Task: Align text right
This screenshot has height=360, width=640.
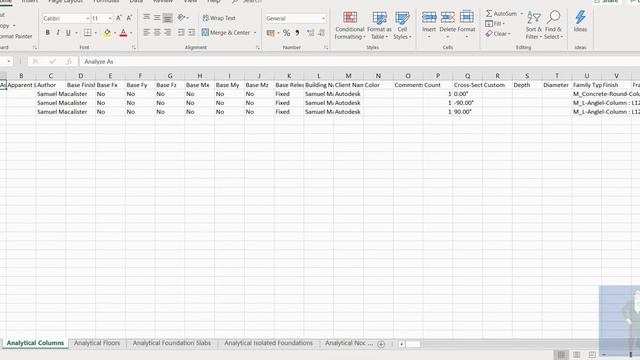Action: [167, 32]
